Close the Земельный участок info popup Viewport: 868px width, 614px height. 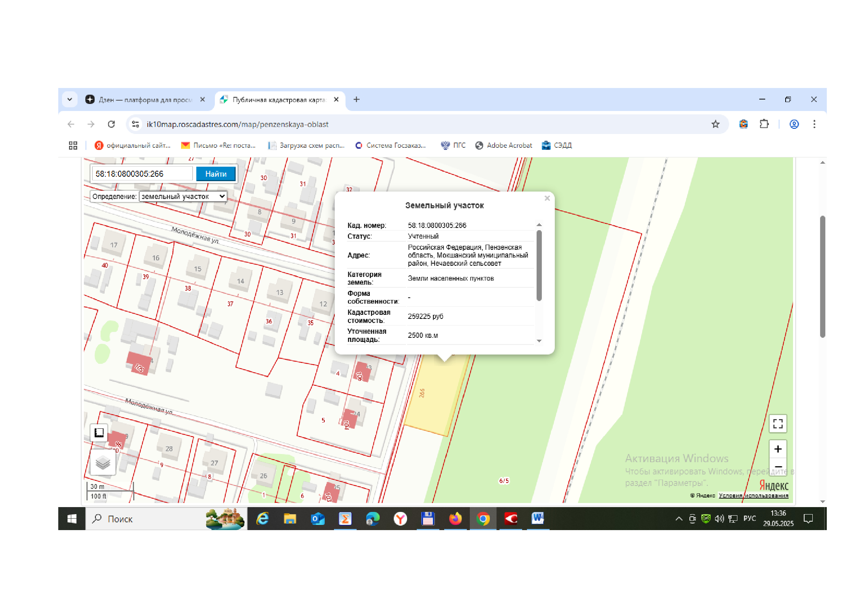547,198
